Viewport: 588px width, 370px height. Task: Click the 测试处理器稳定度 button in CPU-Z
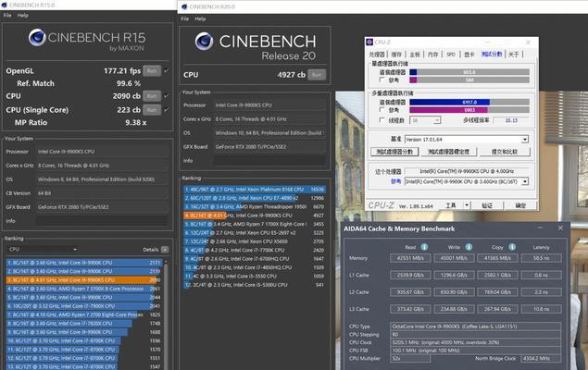[x=448, y=152]
